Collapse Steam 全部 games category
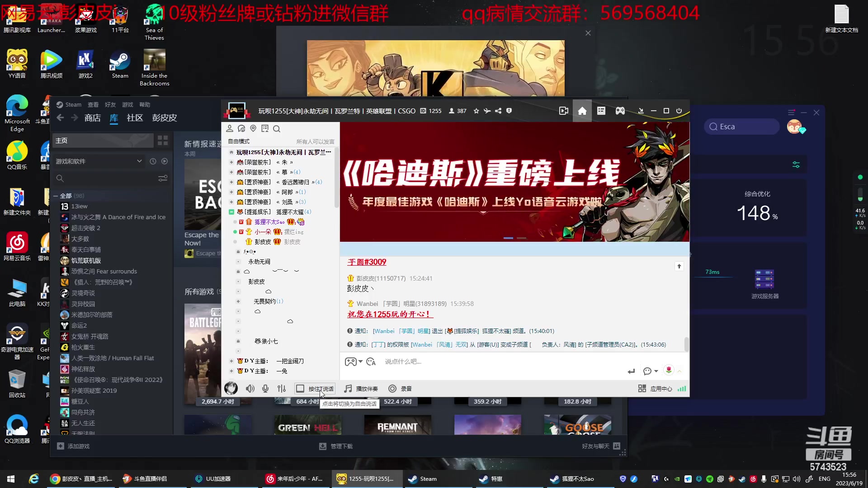 56,196
